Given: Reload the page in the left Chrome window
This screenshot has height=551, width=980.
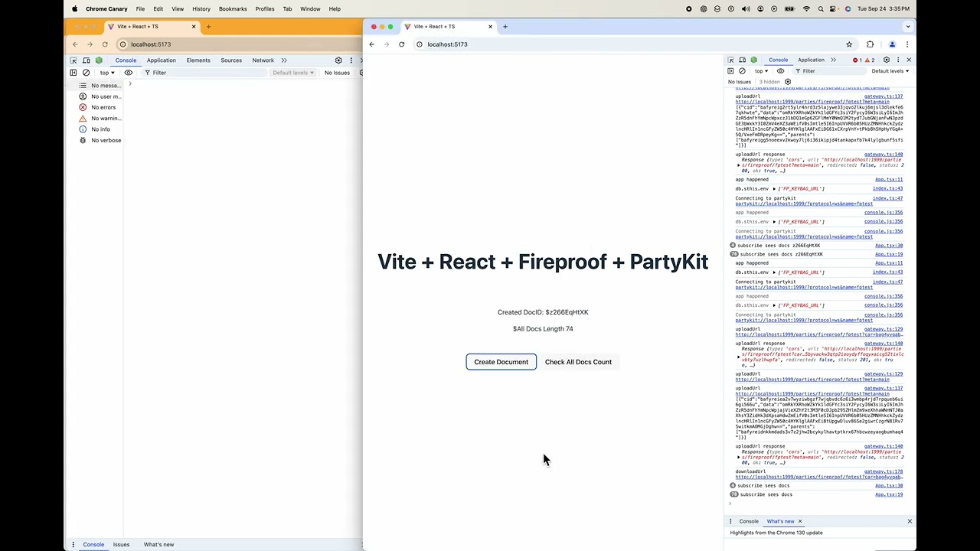Looking at the screenshot, I should 105,44.
